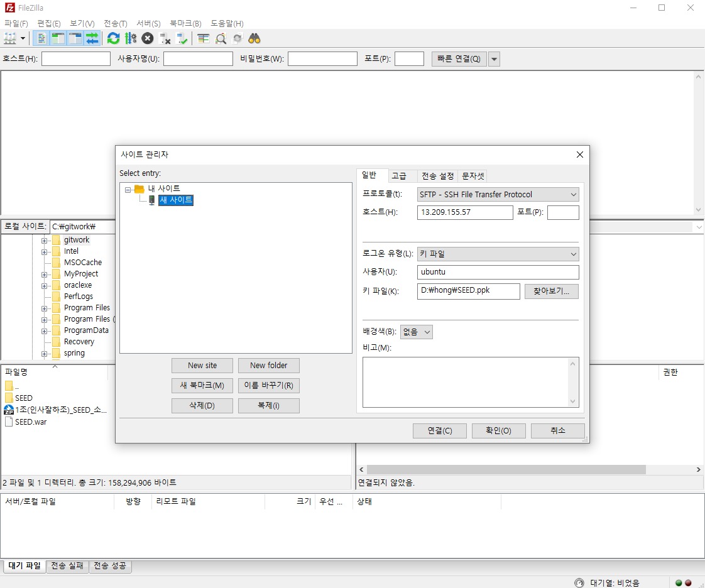The width and height of the screenshot is (705, 588).
Task: Select the 새 사이트 site entry
Action: click(x=176, y=200)
